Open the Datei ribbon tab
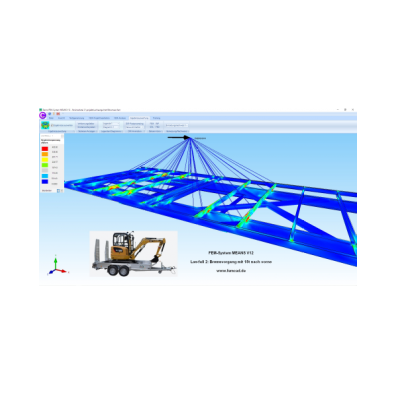This screenshot has width=396, height=396. click(51, 118)
